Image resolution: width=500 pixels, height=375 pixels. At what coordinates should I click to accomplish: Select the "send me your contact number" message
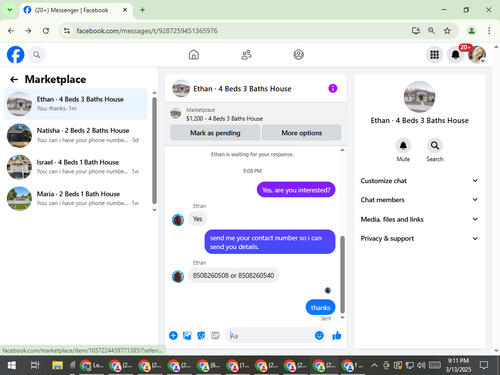click(270, 242)
